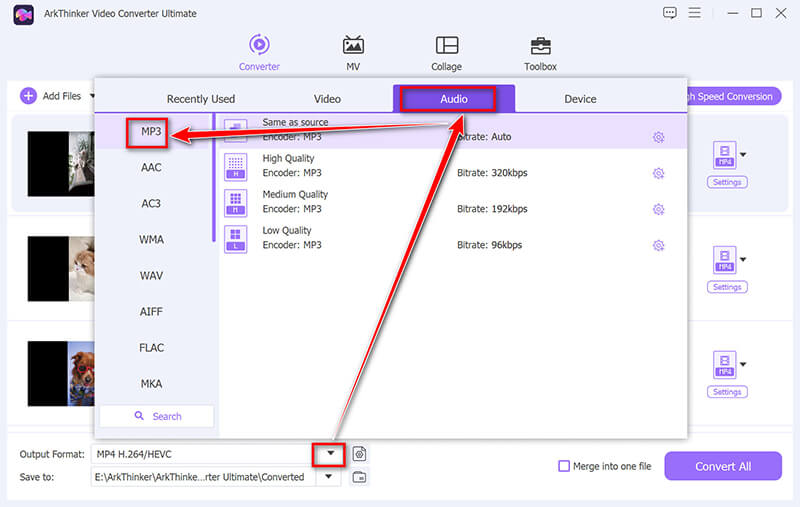Click 'Bitrate: 192kbps' text

[492, 209]
